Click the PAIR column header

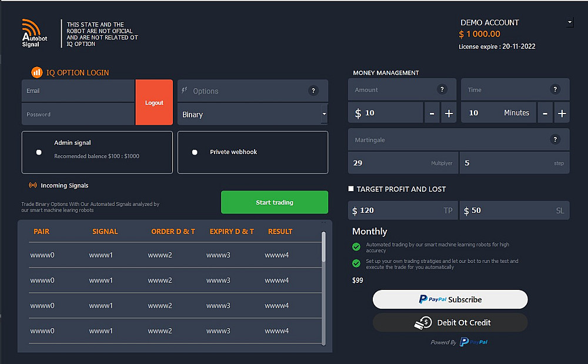[41, 231]
